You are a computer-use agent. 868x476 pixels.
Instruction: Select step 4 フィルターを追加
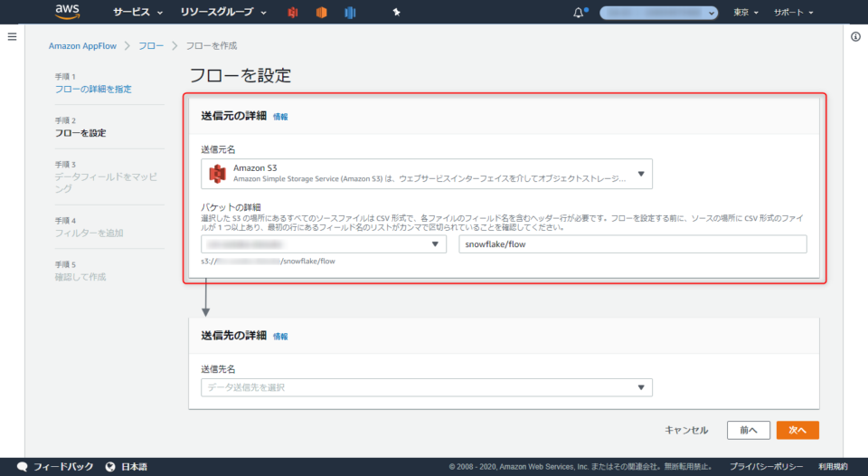[90, 233]
